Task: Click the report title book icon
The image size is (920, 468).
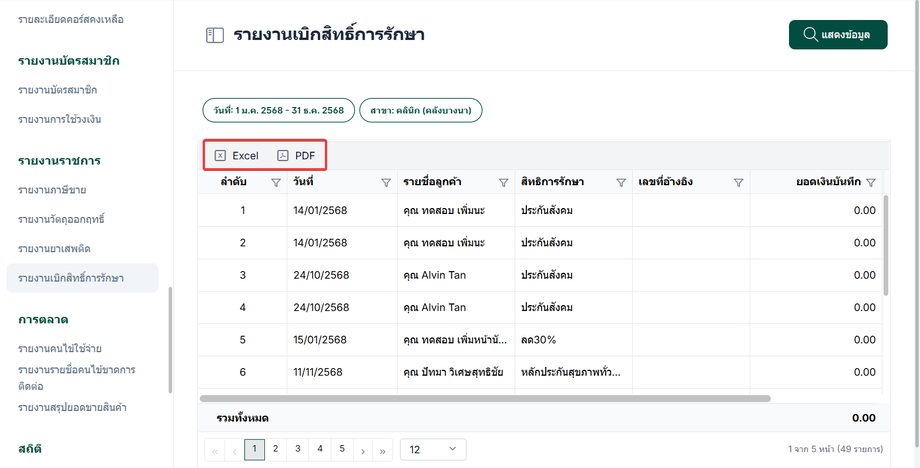Action: tap(215, 35)
